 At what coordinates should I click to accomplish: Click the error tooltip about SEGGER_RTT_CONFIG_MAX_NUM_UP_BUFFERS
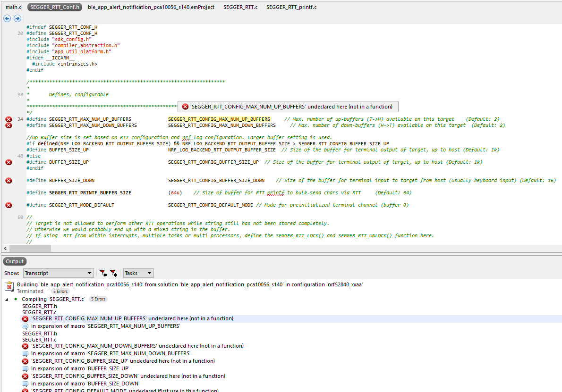pos(288,107)
